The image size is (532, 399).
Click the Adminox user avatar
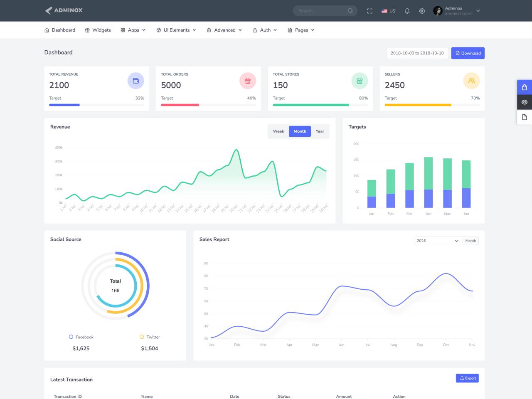pos(438,11)
